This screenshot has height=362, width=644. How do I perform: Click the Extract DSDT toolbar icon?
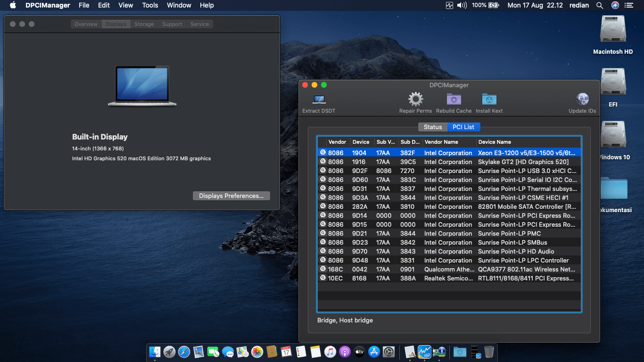[319, 99]
